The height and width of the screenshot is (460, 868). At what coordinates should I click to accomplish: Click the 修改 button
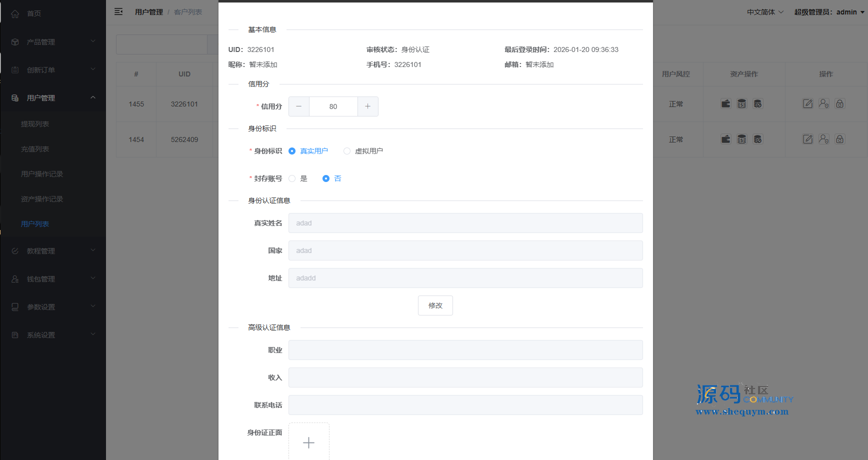pyautogui.click(x=435, y=305)
